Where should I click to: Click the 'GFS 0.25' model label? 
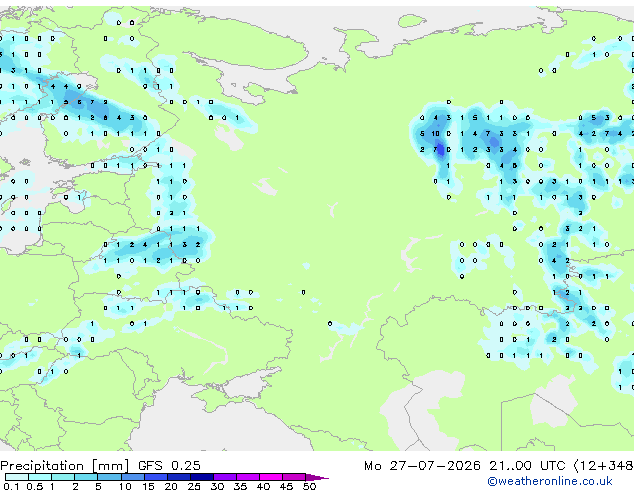[169, 466]
